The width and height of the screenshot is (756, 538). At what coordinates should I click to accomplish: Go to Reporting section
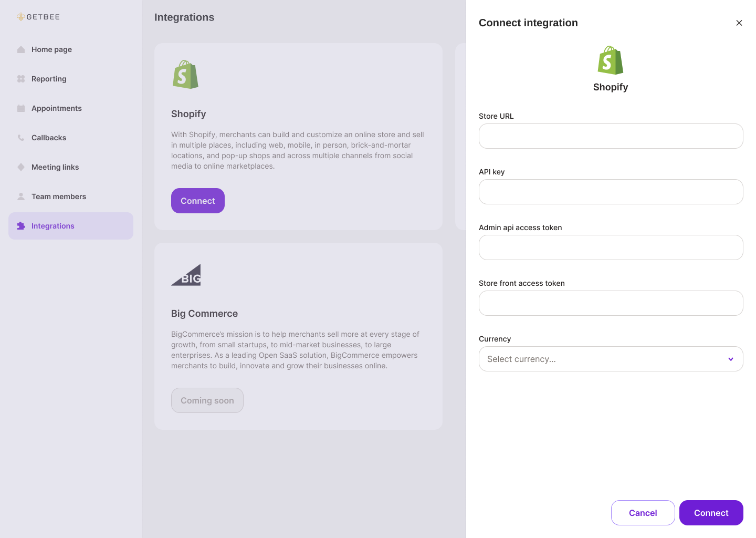[71, 79]
